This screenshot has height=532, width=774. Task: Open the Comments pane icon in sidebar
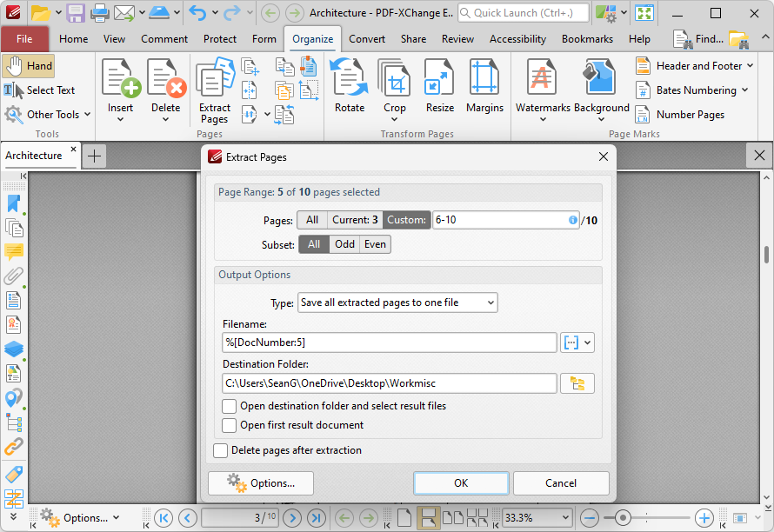click(13, 252)
